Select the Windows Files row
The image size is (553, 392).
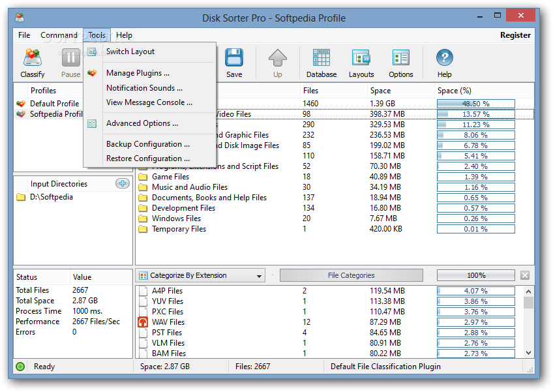(335, 219)
